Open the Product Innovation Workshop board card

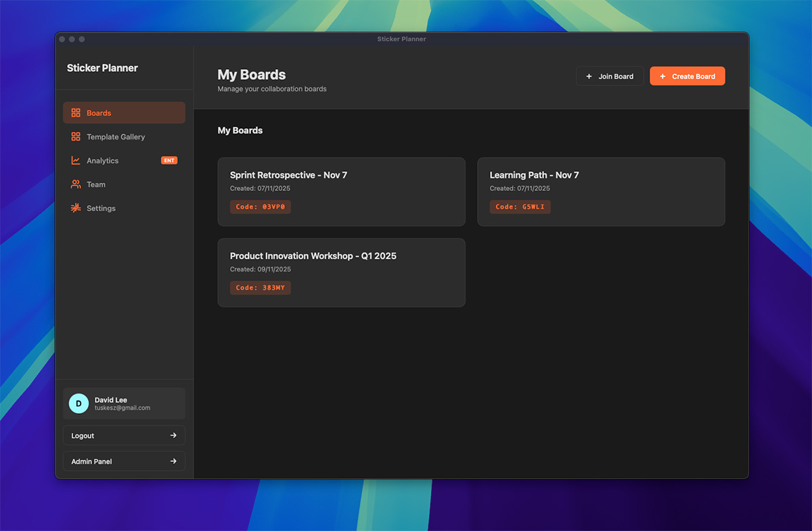coord(341,272)
